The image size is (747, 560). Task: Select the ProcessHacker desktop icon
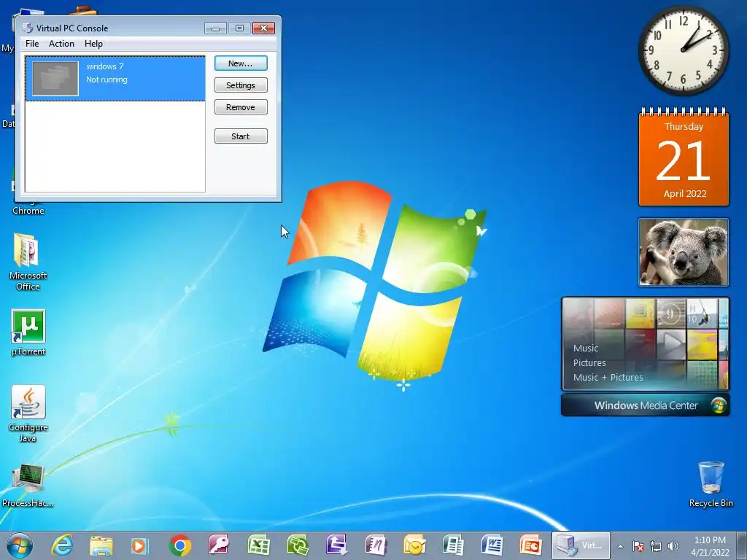point(27,485)
